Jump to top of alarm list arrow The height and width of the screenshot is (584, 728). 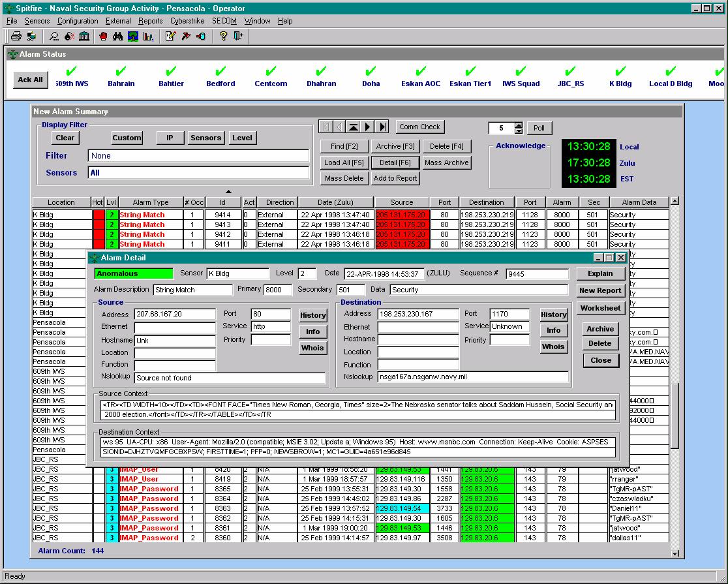tap(354, 127)
